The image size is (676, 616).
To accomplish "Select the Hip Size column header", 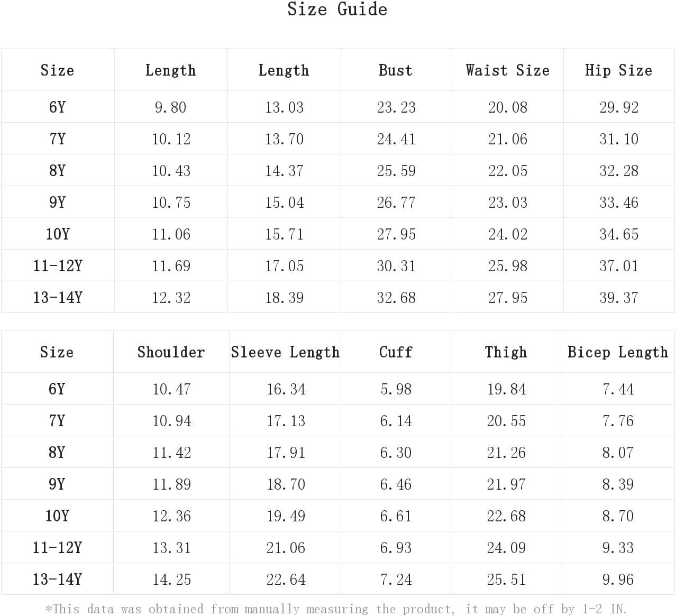I will point(618,70).
